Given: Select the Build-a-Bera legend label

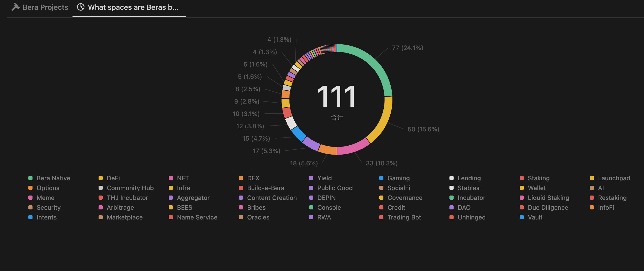Looking at the screenshot, I should pos(266,188).
